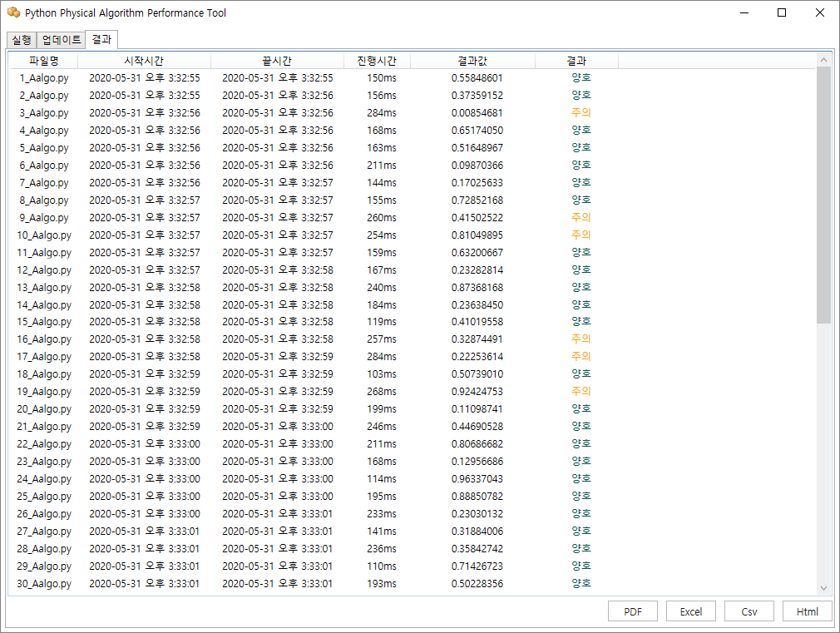Select the 30_Aalgo.py row

413,583
